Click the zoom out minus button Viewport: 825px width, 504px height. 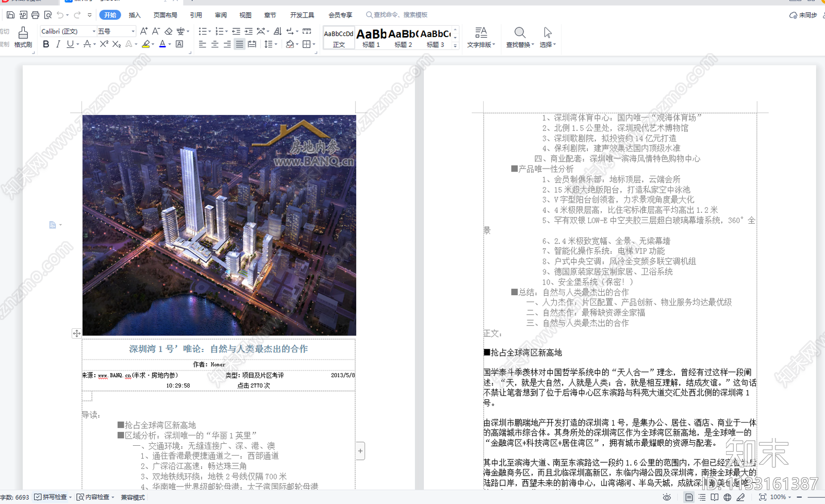[799, 497]
